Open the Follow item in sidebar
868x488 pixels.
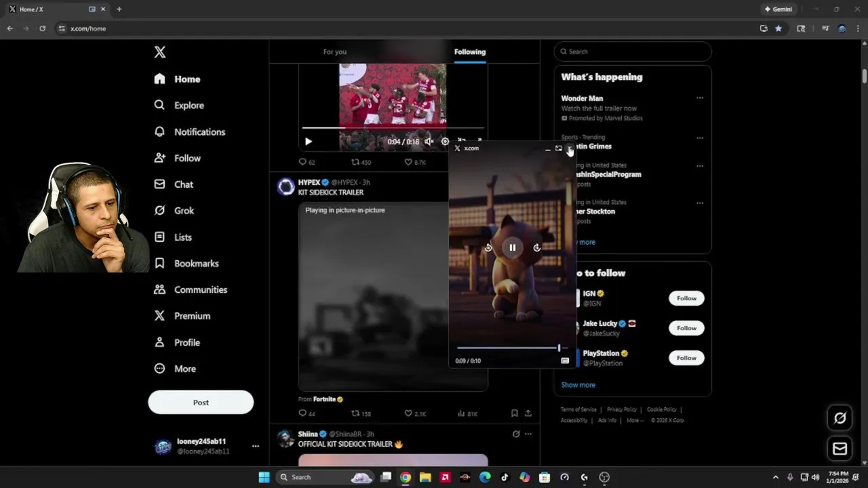177,158
